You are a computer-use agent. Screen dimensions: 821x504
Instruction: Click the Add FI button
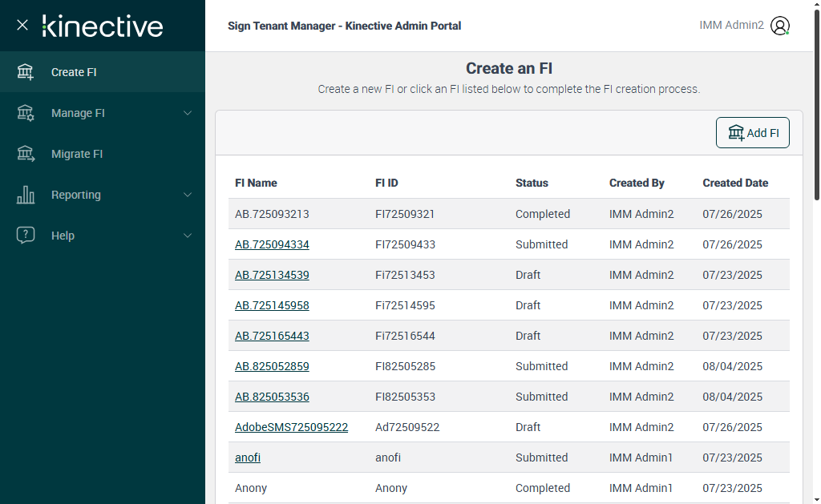click(x=752, y=133)
